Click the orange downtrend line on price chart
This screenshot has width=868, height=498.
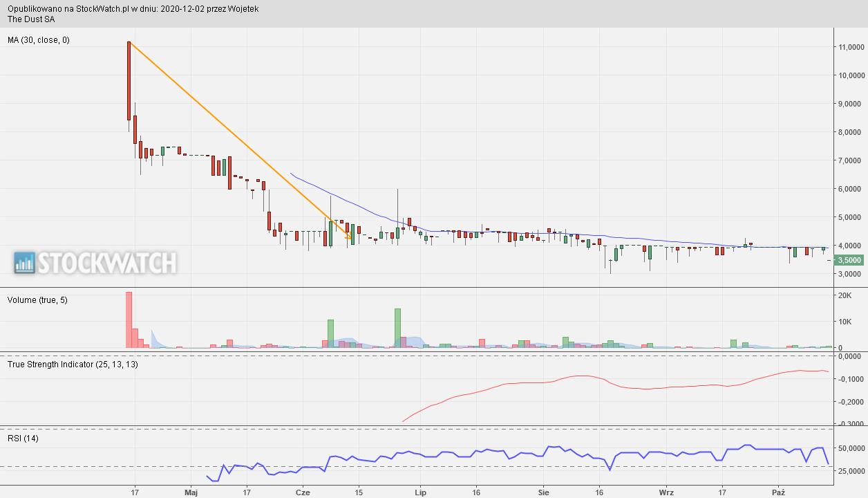[240, 141]
